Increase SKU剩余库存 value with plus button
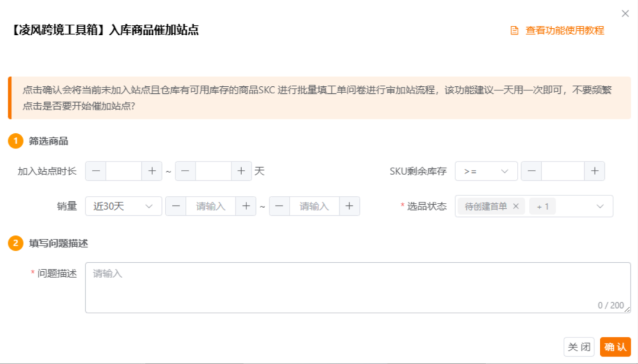 (x=594, y=171)
